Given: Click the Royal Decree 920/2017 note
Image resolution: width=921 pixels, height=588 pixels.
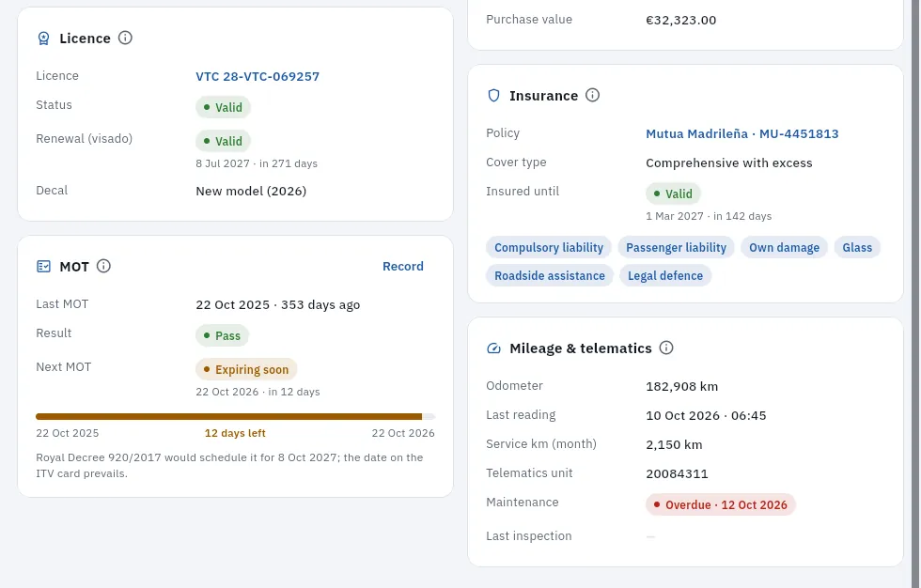Looking at the screenshot, I should click(x=229, y=465).
